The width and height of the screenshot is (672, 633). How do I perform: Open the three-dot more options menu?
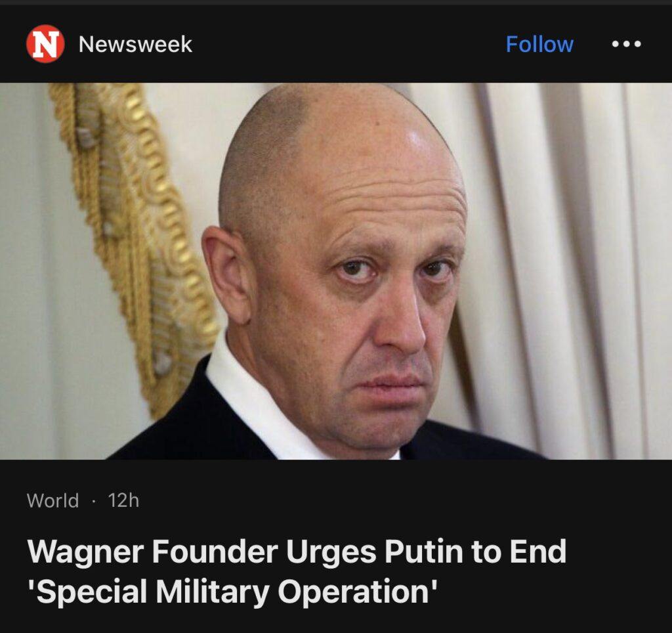pos(626,44)
